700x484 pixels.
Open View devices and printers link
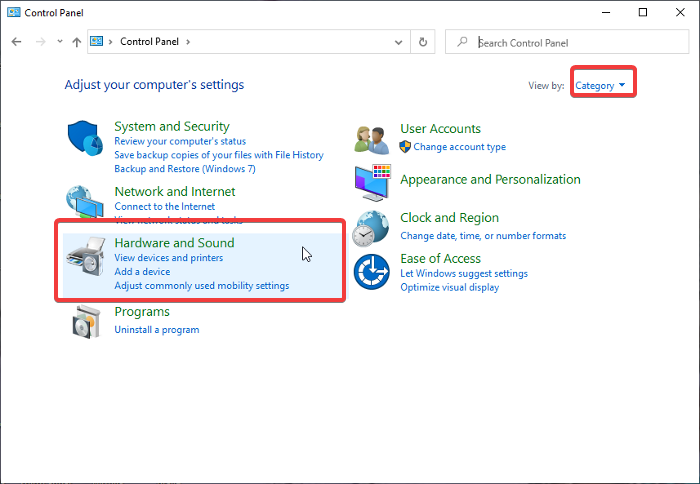[x=168, y=258]
